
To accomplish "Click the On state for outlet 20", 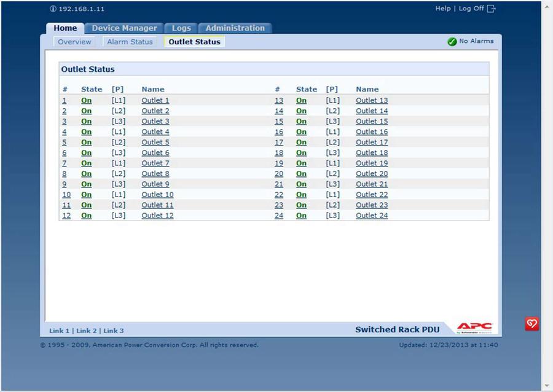I will click(x=301, y=173).
